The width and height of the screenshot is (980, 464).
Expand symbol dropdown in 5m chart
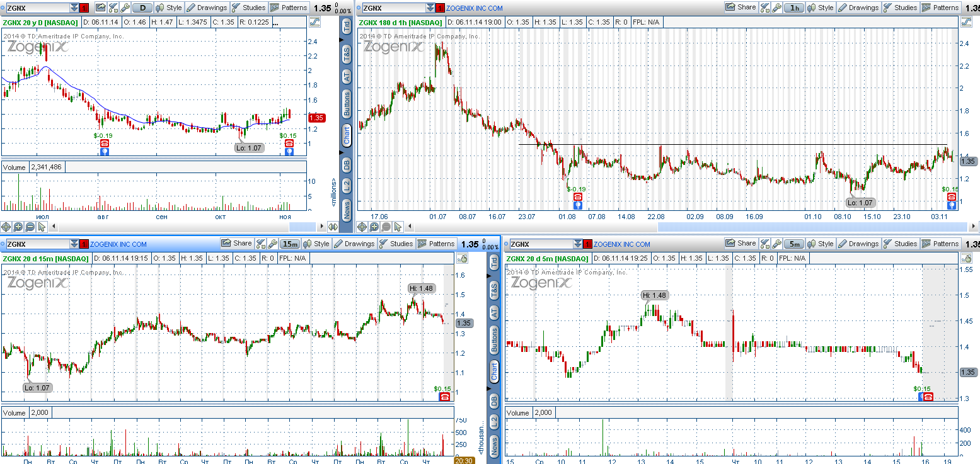coord(578,244)
